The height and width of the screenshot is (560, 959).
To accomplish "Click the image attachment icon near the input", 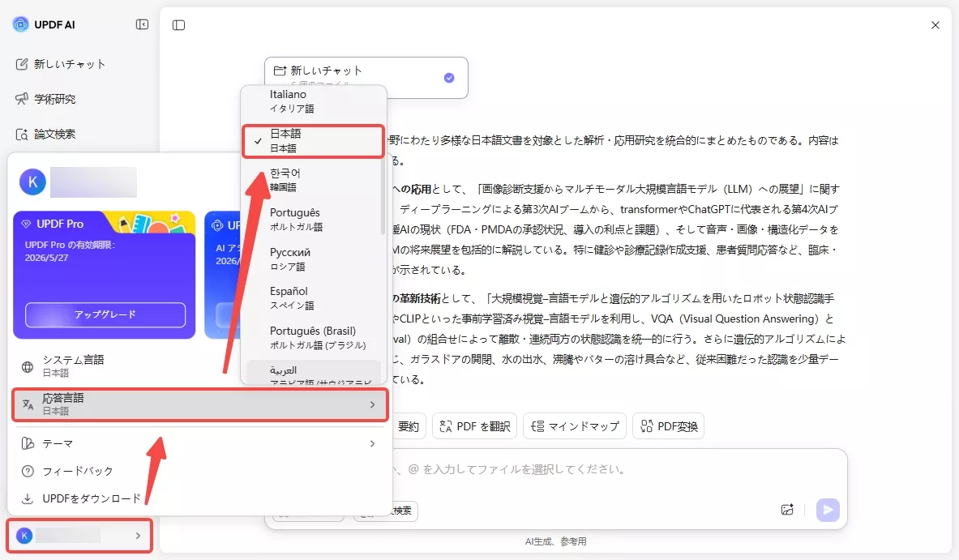I will click(x=786, y=510).
